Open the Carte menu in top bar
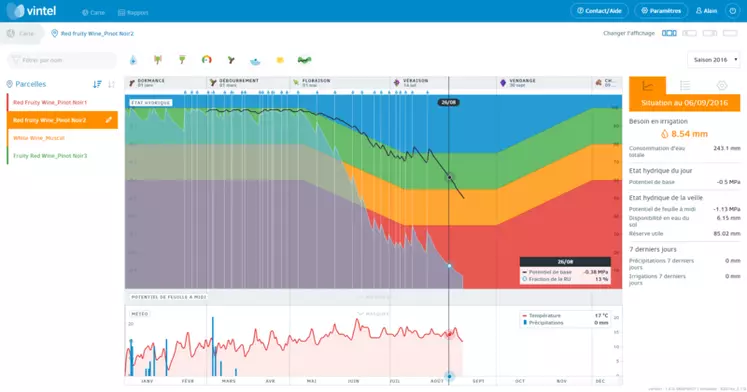 pos(93,13)
